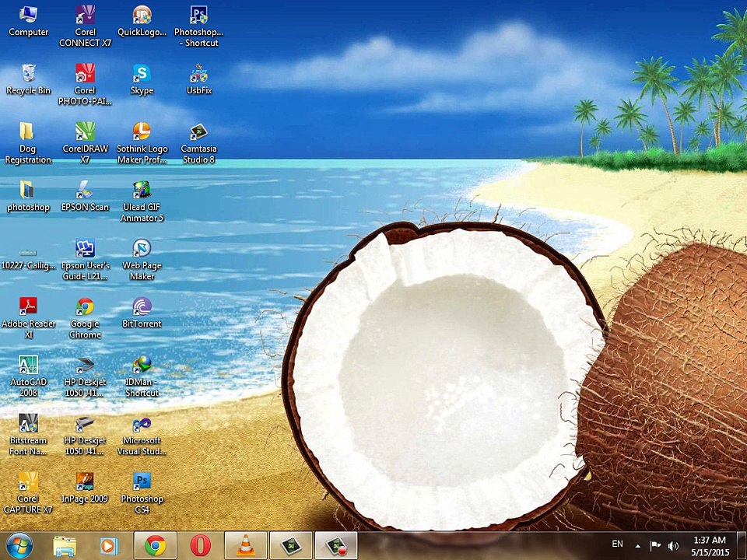Open the Recycle Bin on desktop

(28, 75)
